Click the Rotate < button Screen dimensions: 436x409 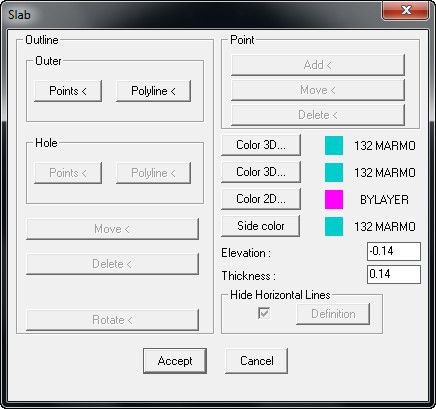coord(112,320)
